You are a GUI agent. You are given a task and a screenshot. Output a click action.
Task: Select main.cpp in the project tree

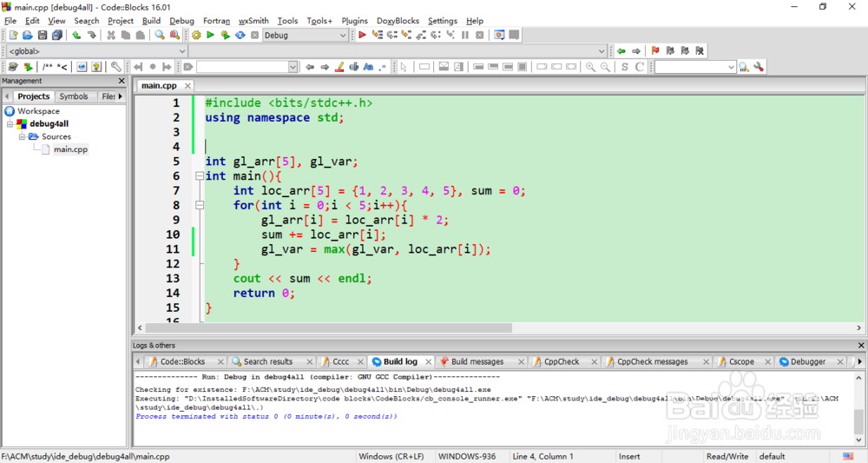click(x=70, y=149)
